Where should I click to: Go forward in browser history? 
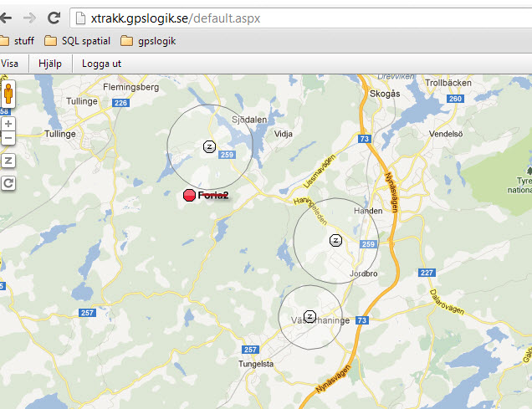coord(30,18)
